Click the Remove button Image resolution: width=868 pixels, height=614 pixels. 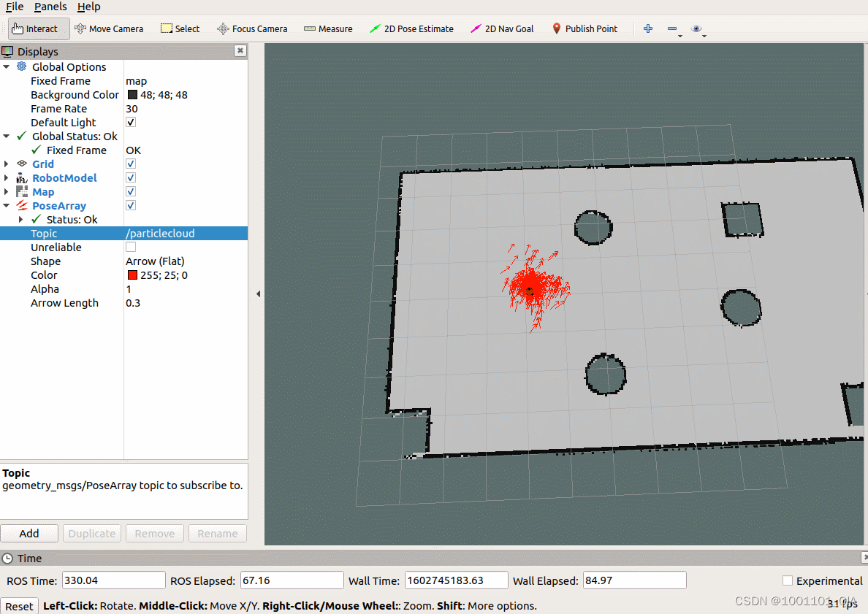click(x=154, y=533)
